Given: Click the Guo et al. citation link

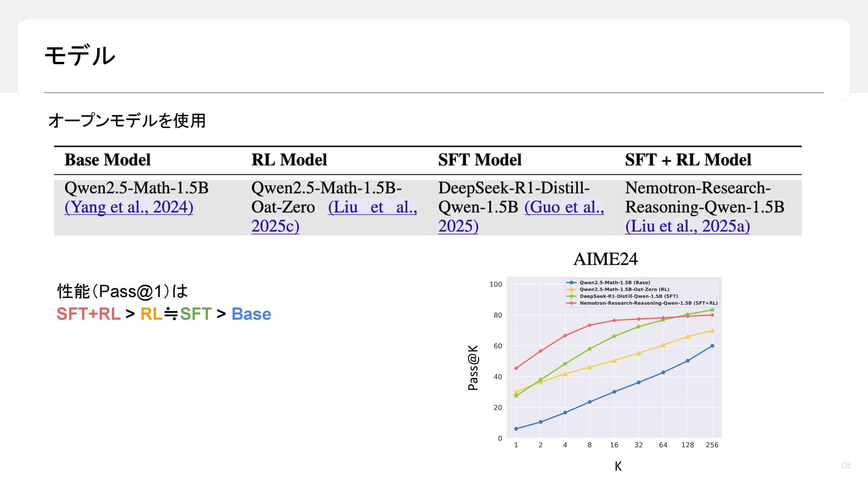Looking at the screenshot, I should [564, 207].
